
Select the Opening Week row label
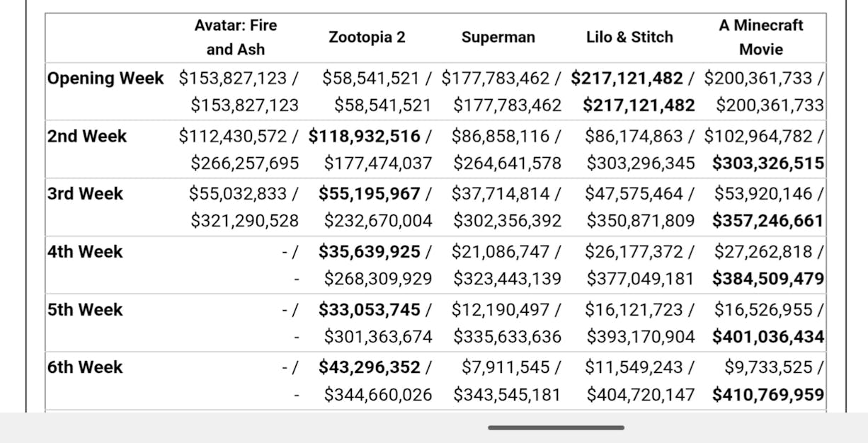coord(105,79)
